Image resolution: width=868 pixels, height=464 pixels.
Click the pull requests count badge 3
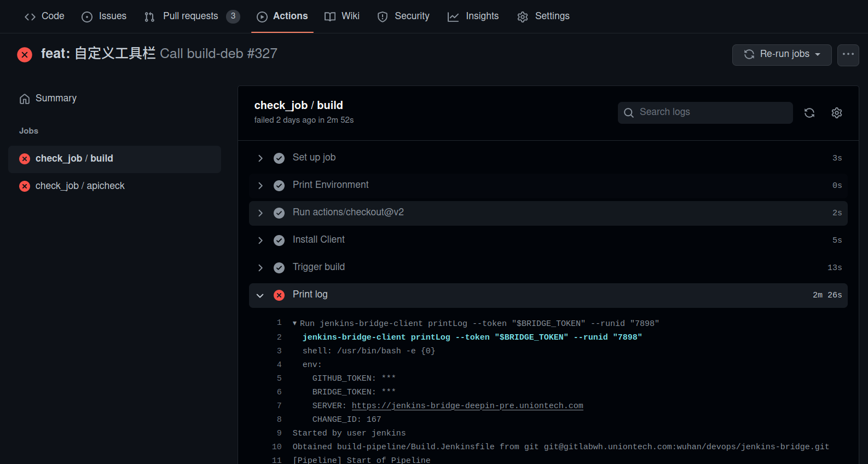click(x=233, y=16)
